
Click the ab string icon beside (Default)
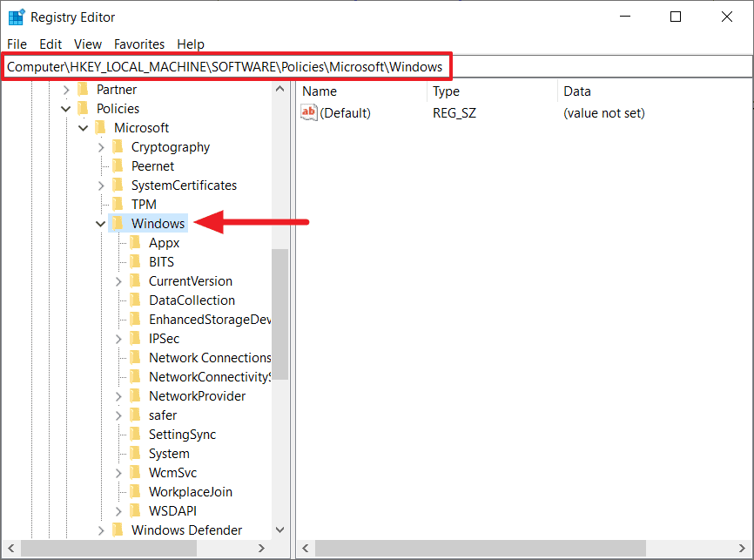click(x=309, y=112)
